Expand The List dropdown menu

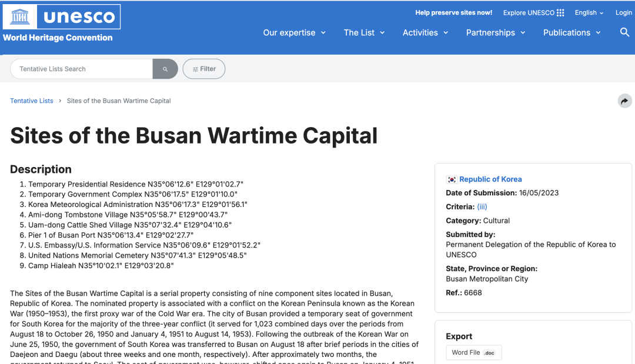(x=364, y=33)
